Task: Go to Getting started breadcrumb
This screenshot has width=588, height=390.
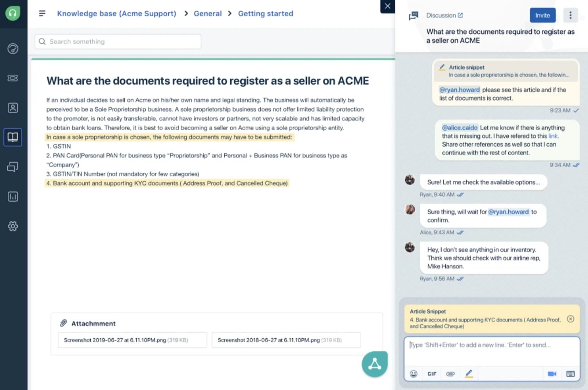Action: pyautogui.click(x=266, y=13)
